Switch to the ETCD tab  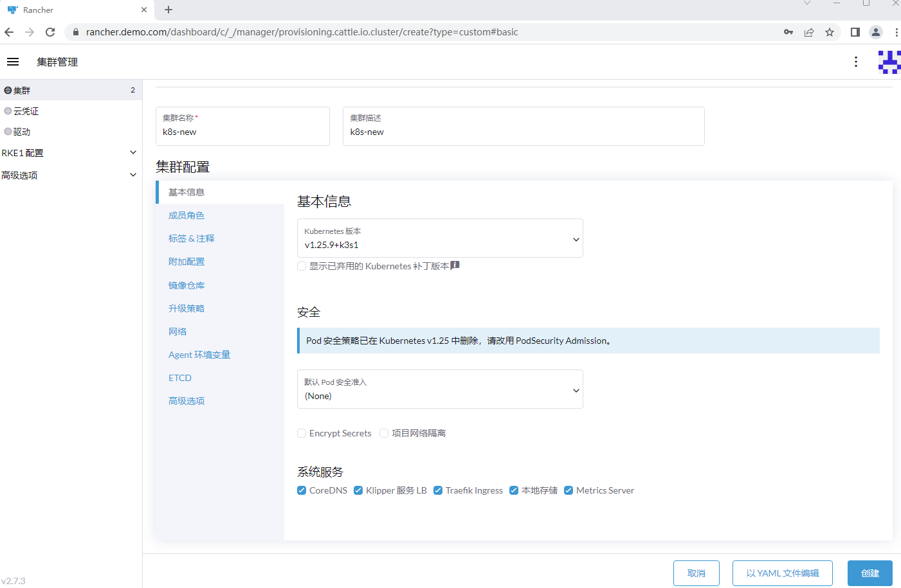tap(180, 378)
